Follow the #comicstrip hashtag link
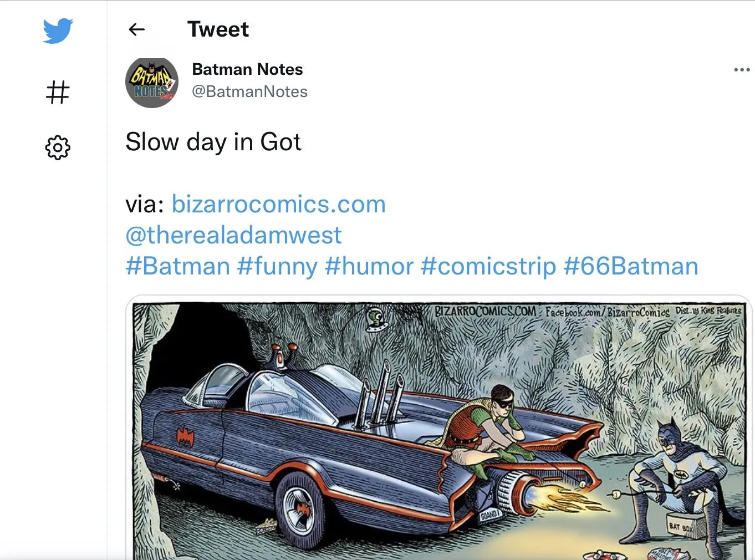 488,266
